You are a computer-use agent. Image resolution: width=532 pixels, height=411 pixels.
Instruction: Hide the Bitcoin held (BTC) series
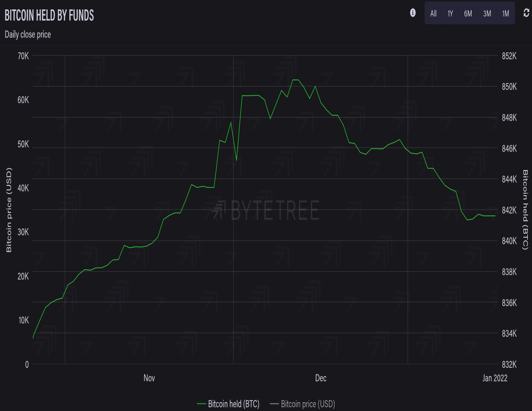(233, 404)
